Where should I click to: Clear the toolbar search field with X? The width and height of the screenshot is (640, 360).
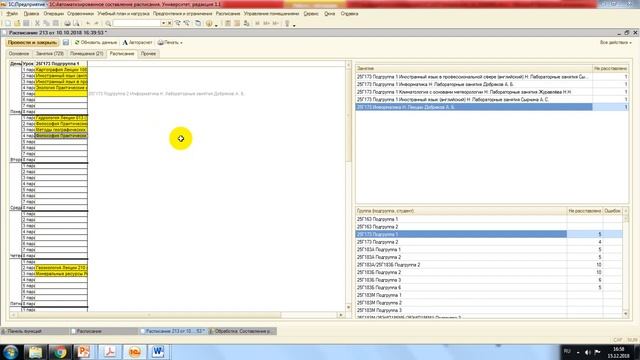[169, 23]
